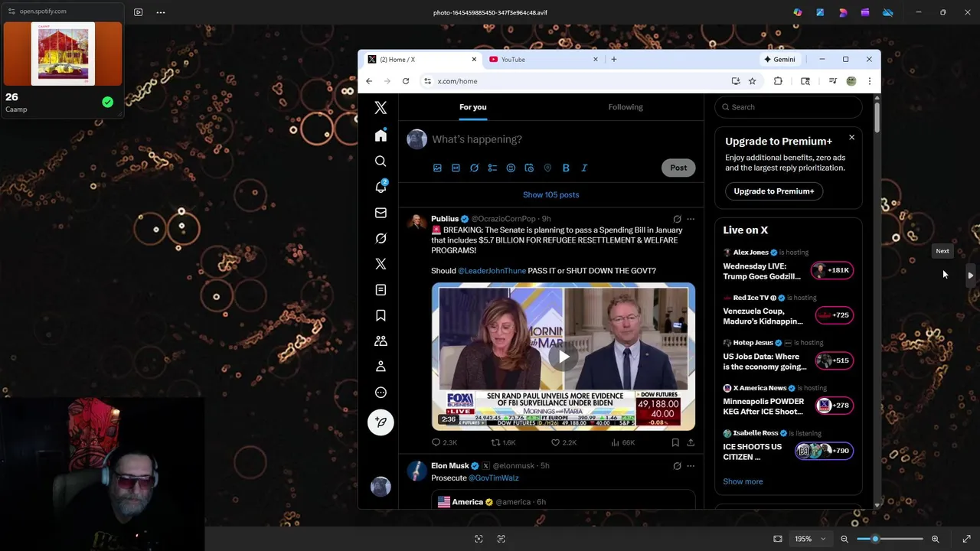Viewport: 980px width, 551px height.
Task: Open Premium X icon below Grok in sidebar
Action: pyautogui.click(x=381, y=264)
